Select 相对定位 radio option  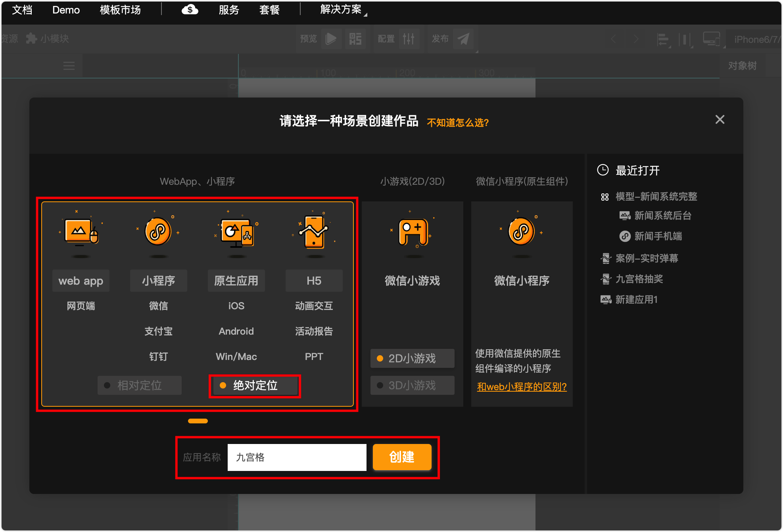coord(139,385)
